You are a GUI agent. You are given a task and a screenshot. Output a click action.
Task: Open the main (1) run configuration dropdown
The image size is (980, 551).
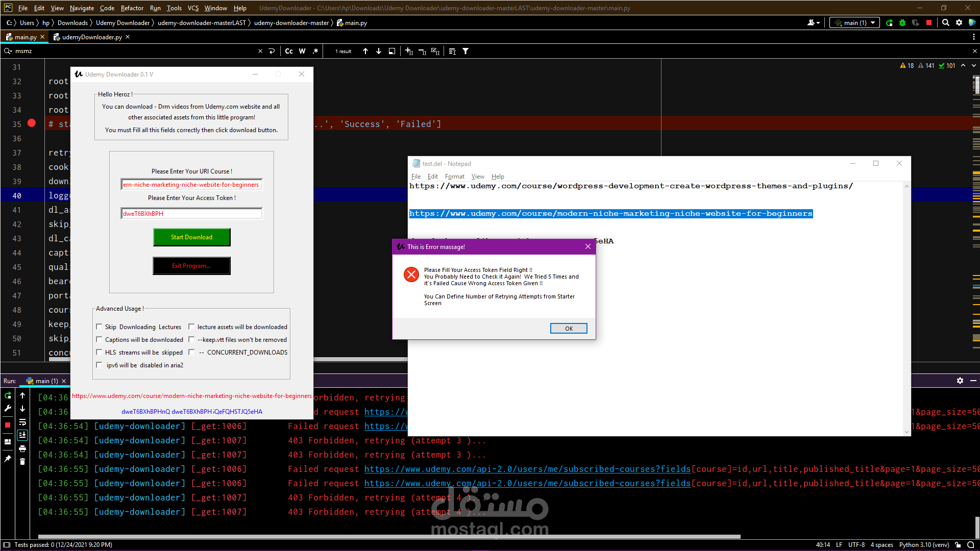(855, 23)
